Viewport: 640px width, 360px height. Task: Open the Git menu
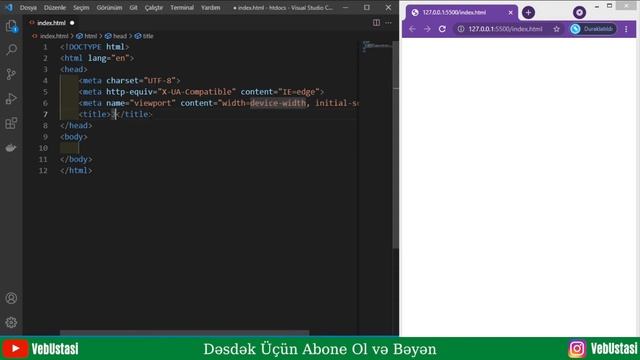click(133, 7)
